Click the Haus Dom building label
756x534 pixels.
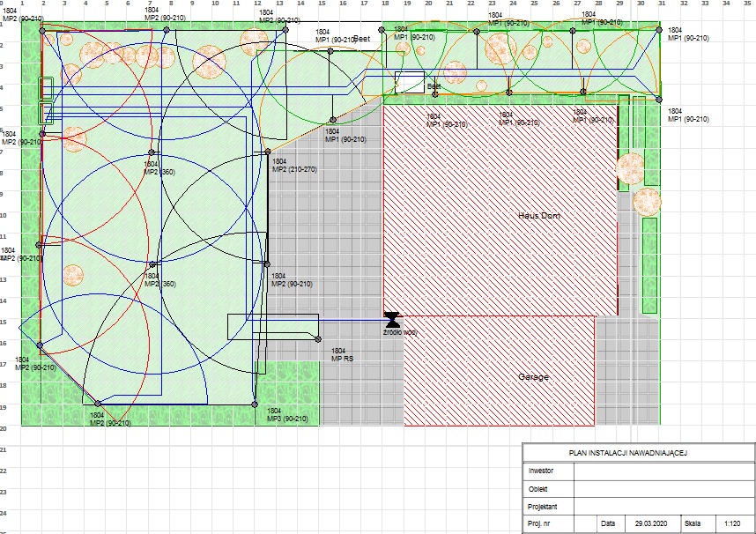538,215
